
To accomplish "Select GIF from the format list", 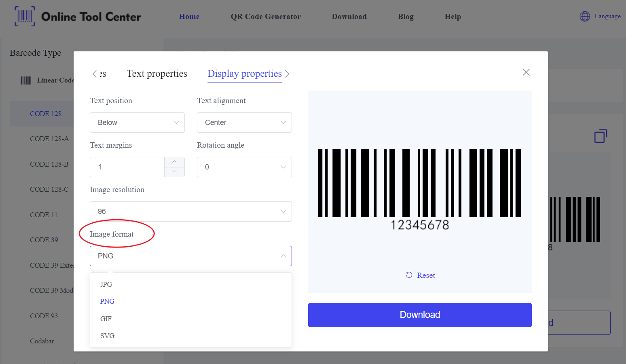I will tap(191, 319).
